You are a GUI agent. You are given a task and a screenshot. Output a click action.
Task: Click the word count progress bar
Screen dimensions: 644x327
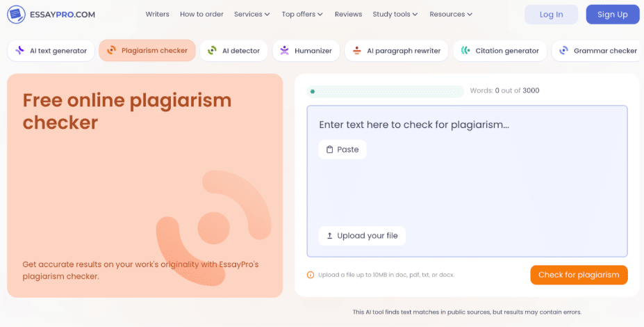pyautogui.click(x=386, y=91)
